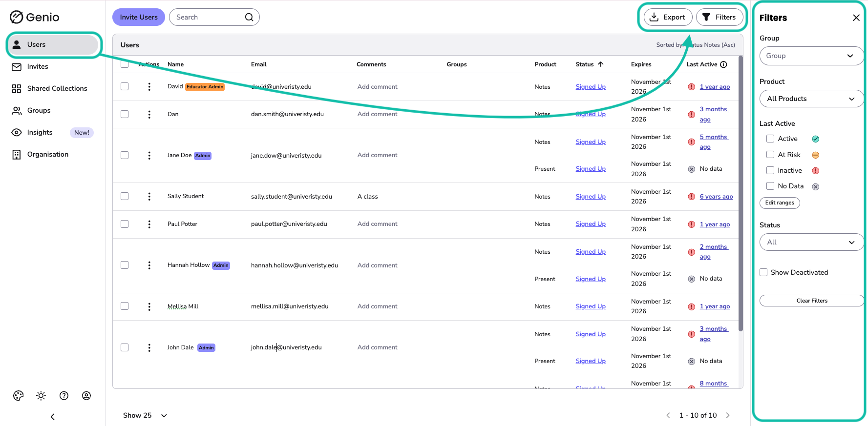Enable the Inactive filter checkbox

point(770,170)
